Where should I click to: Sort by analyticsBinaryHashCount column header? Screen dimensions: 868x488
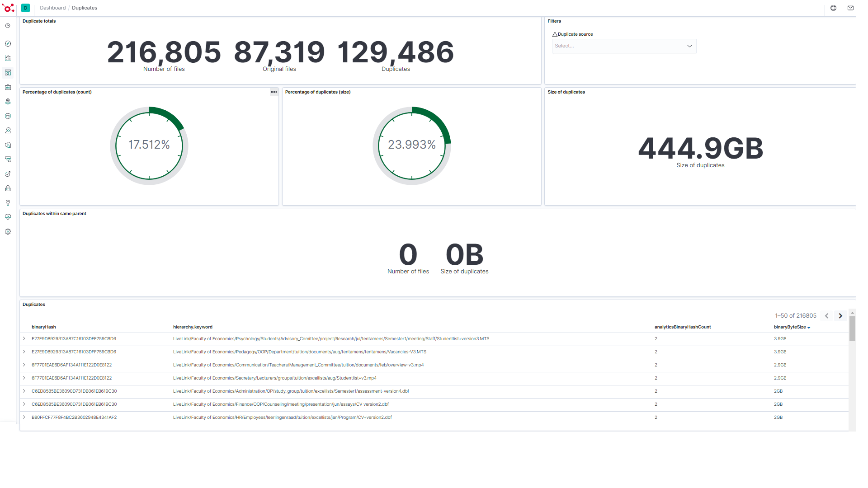(x=683, y=327)
